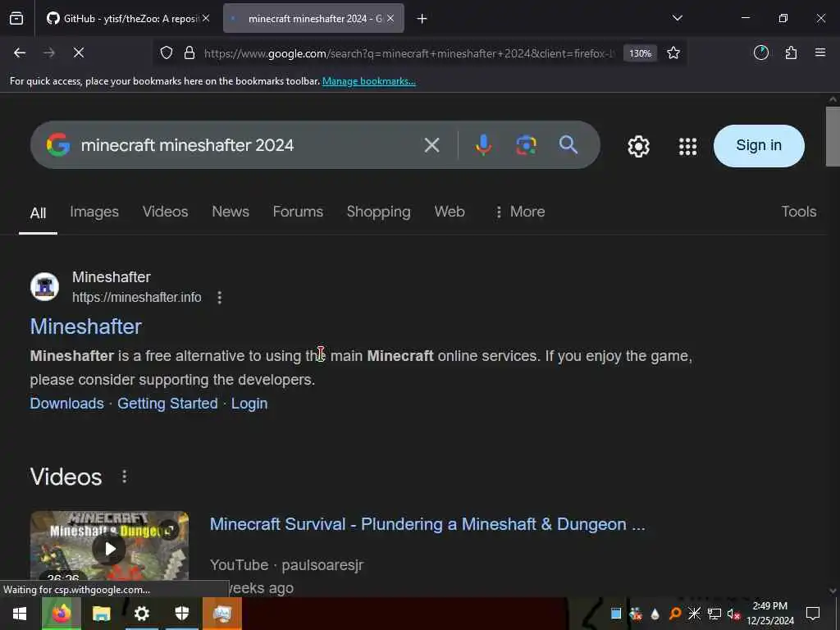840x630 pixels.
Task: Reset the 130% zoom level badge
Action: (640, 53)
